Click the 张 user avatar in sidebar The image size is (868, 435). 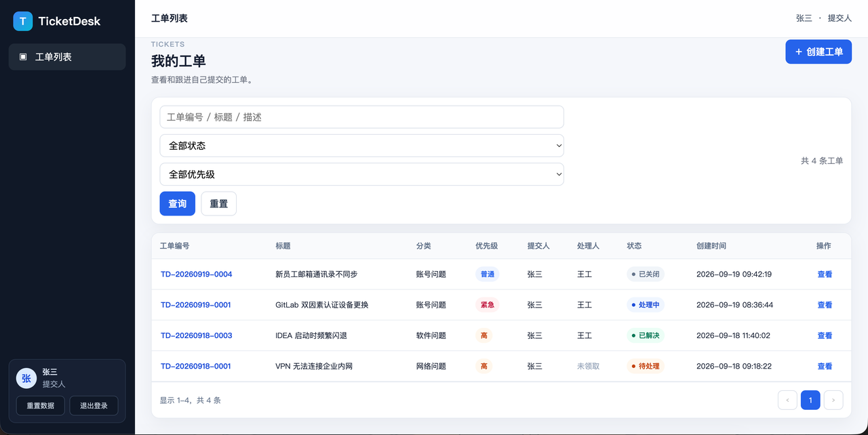pos(26,378)
